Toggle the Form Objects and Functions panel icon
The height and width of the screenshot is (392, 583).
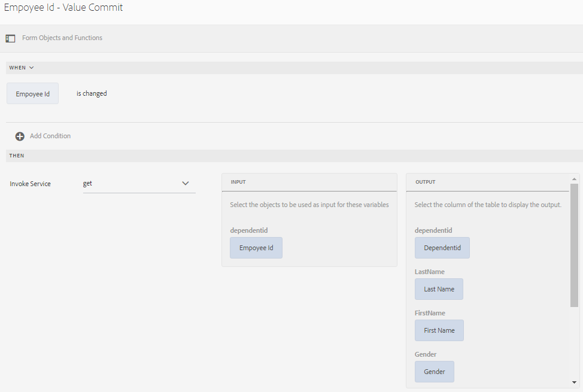point(10,38)
